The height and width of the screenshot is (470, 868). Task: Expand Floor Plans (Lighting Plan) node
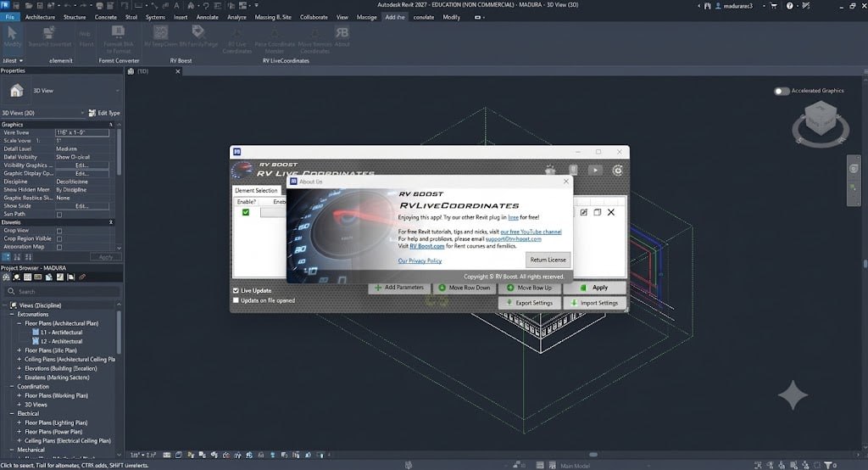click(19, 422)
